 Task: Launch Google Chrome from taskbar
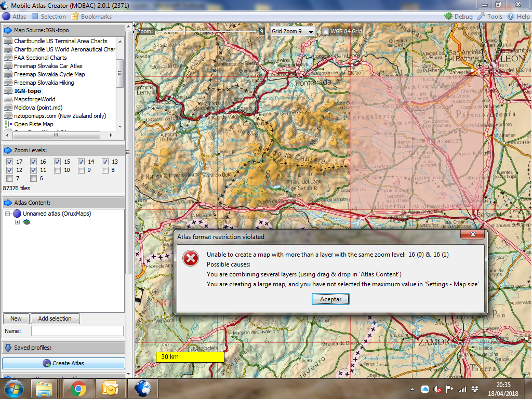coord(78,389)
